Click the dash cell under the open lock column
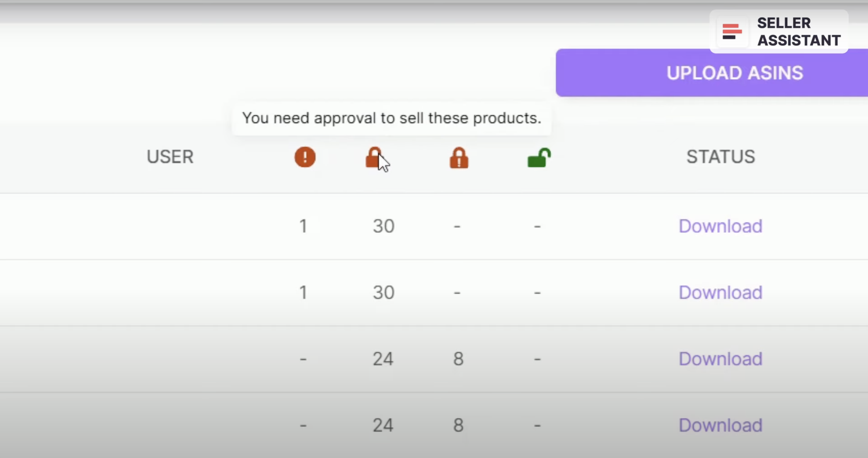The height and width of the screenshot is (458, 868). 537,226
